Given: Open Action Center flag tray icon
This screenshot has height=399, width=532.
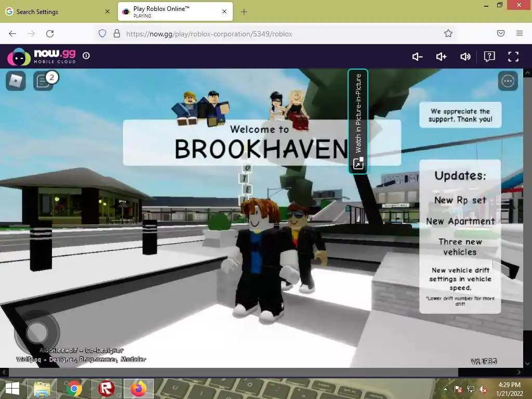Looking at the screenshot, I should 458,389.
